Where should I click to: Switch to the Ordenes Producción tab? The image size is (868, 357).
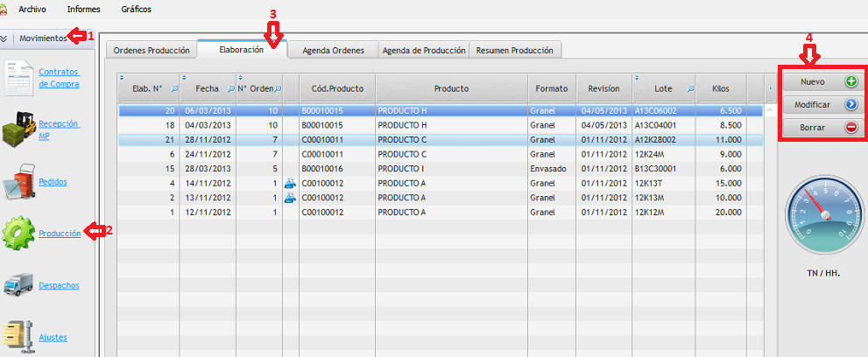point(152,50)
